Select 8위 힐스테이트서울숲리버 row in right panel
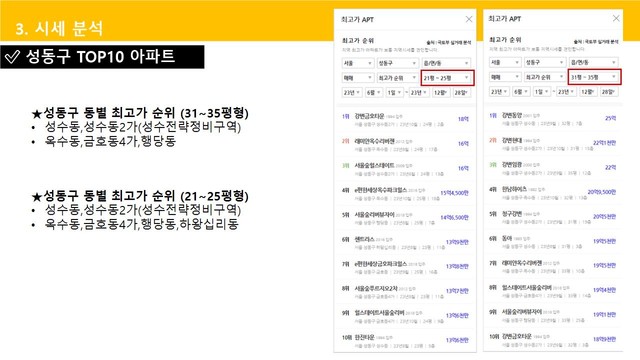 pyautogui.click(x=553, y=291)
